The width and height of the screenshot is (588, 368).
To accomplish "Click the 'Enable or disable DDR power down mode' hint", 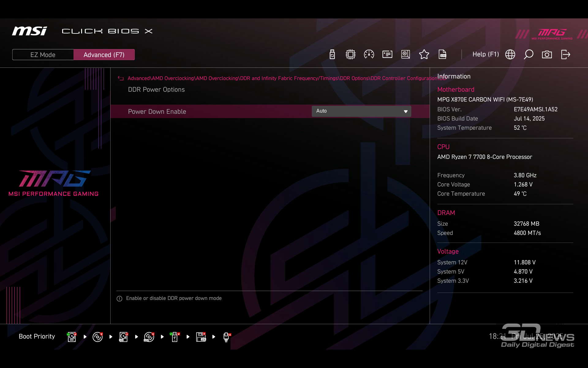I will click(x=174, y=298).
